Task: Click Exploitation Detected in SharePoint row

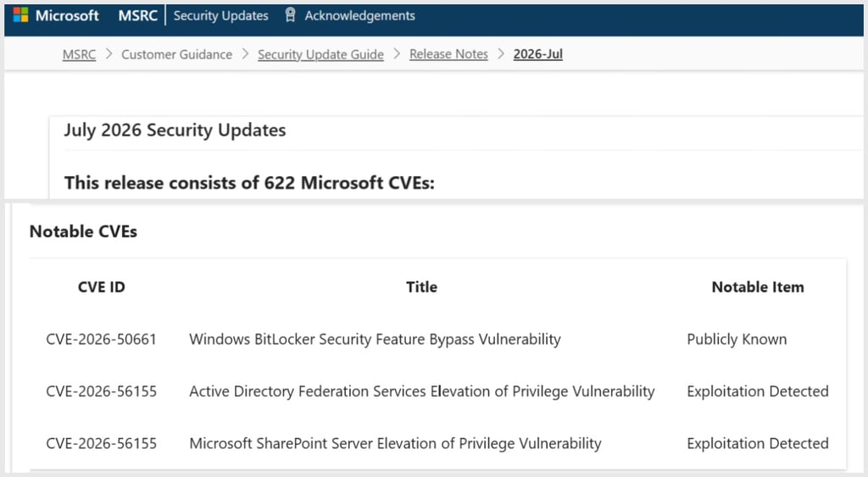Action: [758, 443]
